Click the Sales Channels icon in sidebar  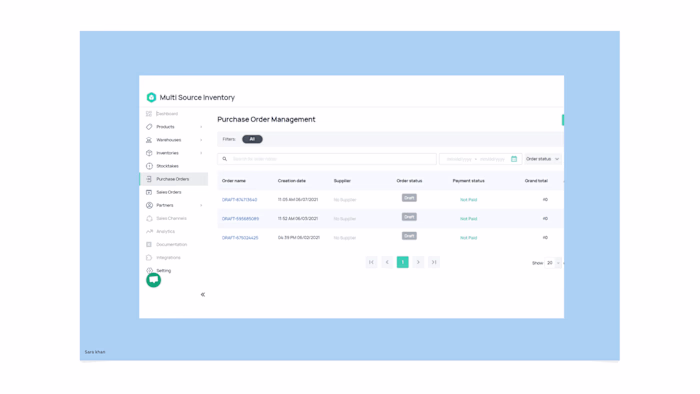[149, 218]
